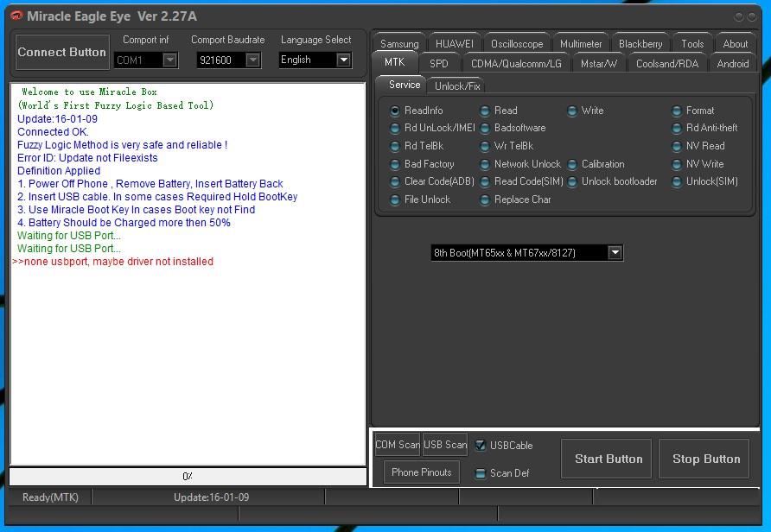Select the Wr TelBk option
Image resolution: width=771 pixels, height=532 pixels.
coord(507,146)
